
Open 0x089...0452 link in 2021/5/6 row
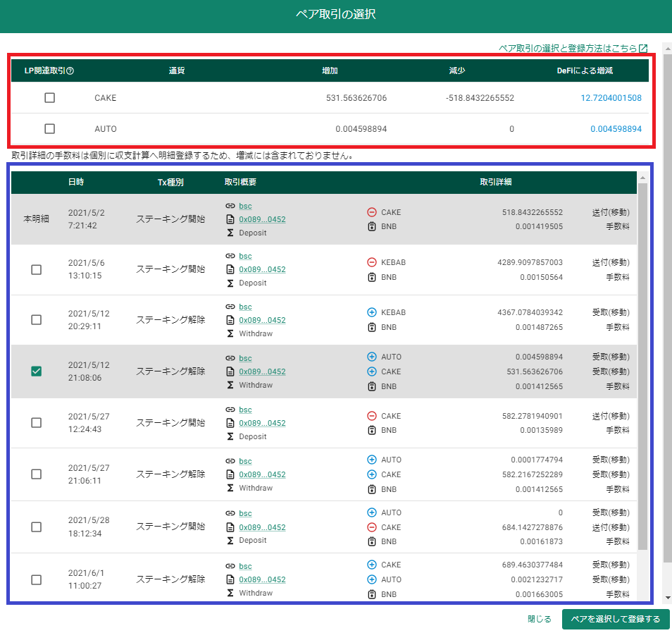tap(262, 270)
